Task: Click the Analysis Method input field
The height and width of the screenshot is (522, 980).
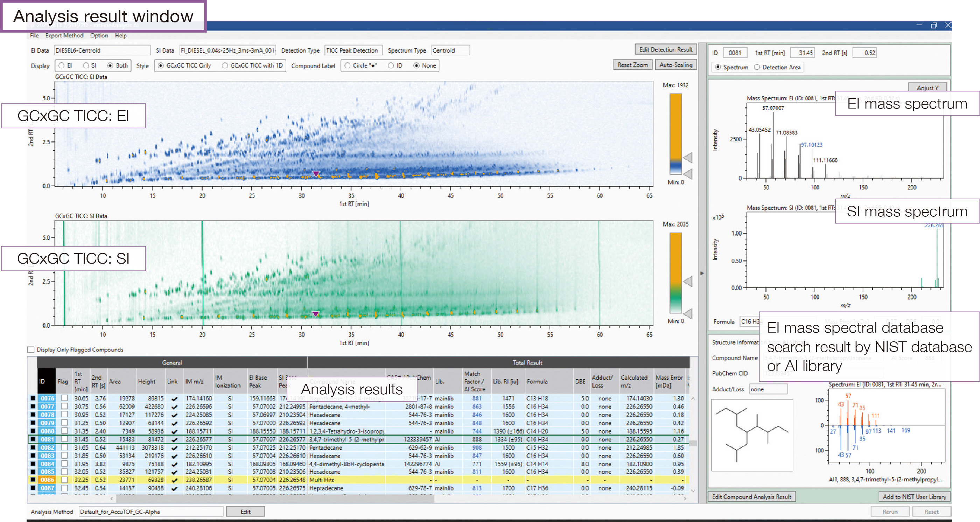Action: coord(150,512)
